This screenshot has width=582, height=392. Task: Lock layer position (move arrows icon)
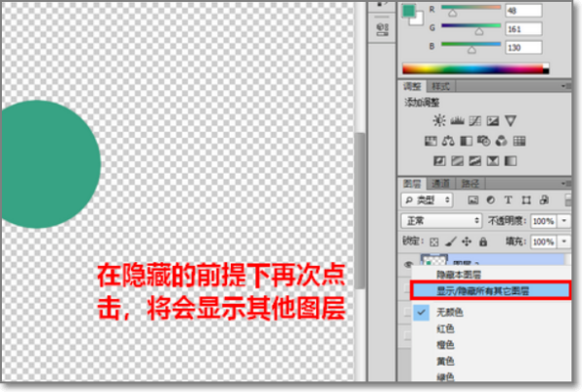pyautogui.click(x=467, y=242)
